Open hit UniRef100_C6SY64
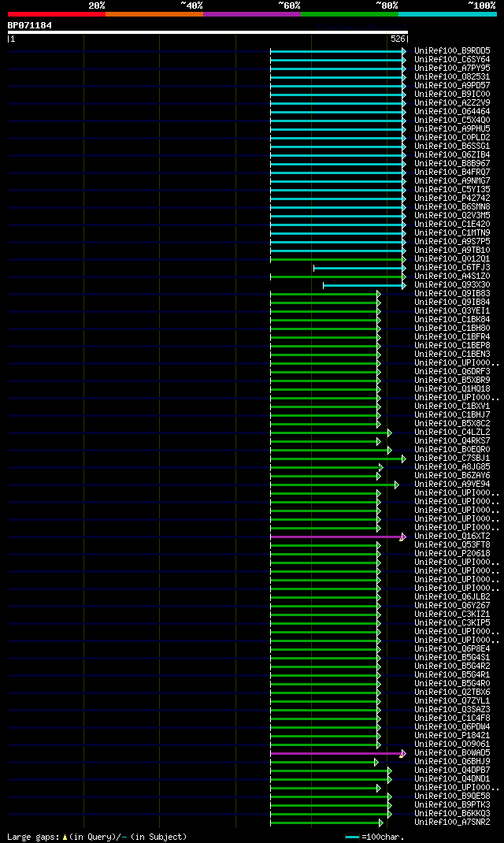The width and height of the screenshot is (504, 843). coord(452,60)
